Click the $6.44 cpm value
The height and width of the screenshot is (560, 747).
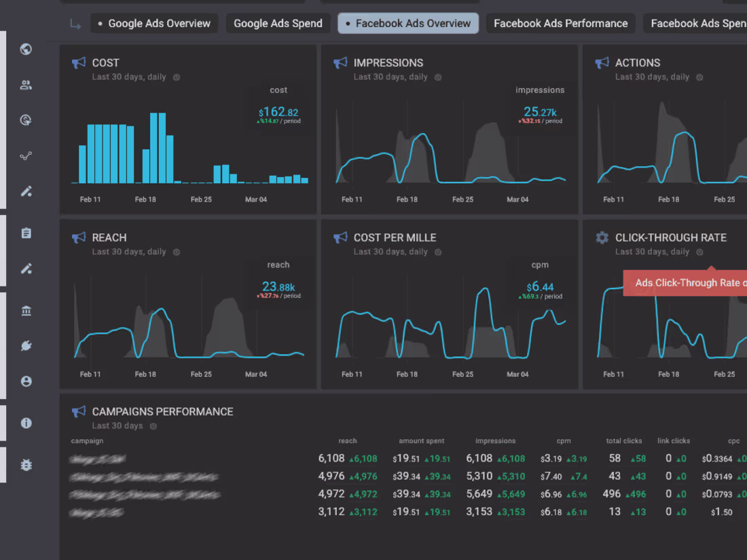pos(540,287)
